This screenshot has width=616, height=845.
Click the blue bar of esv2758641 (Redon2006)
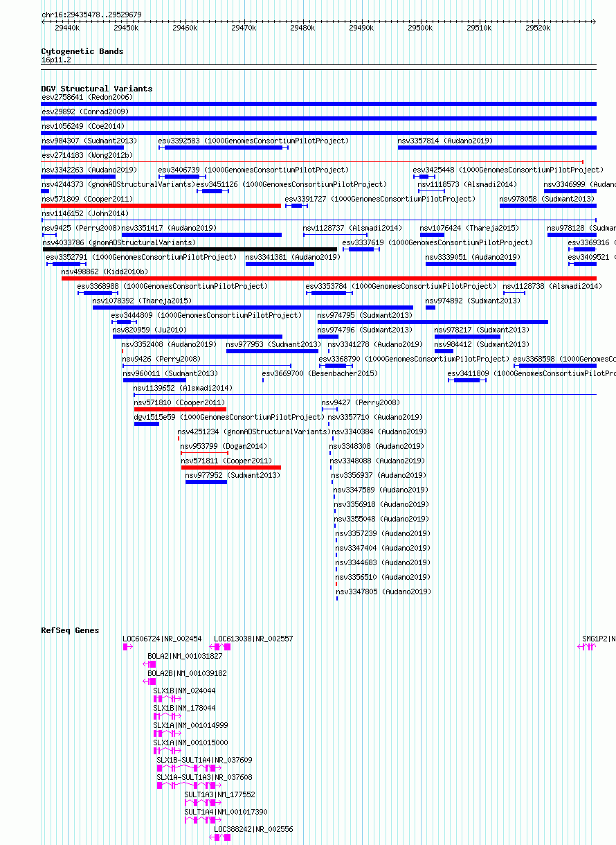pos(318,104)
